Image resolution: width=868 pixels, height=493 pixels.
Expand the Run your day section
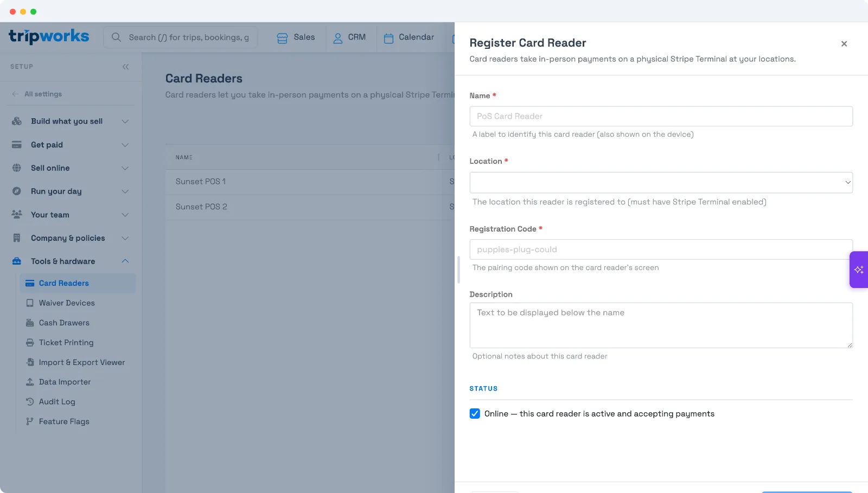point(71,191)
